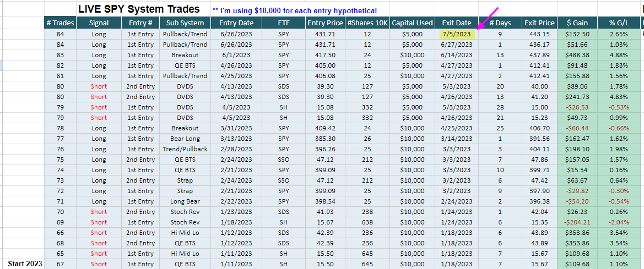Click the 'Entry Price' column header

tap(324, 23)
